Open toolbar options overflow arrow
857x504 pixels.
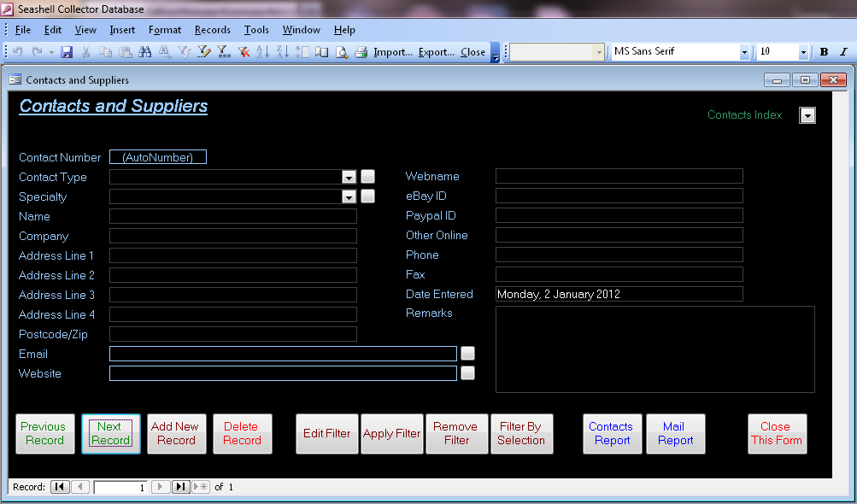pyautogui.click(x=495, y=52)
